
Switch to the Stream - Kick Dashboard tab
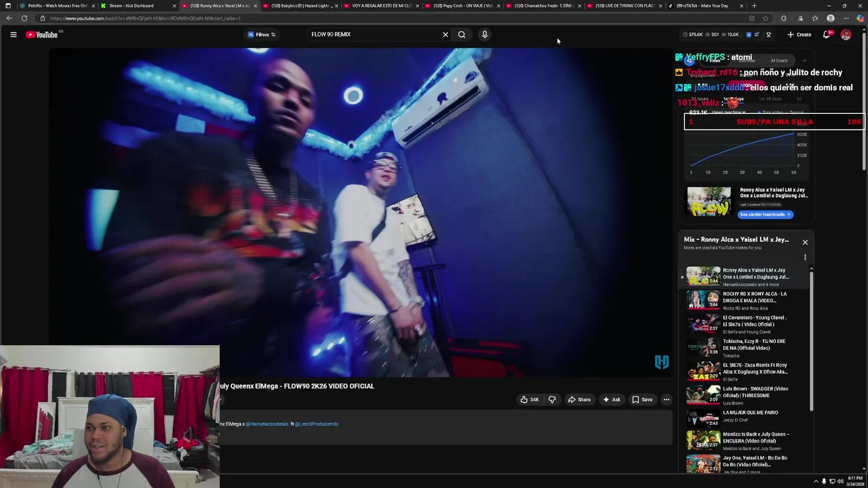pyautogui.click(x=134, y=5)
